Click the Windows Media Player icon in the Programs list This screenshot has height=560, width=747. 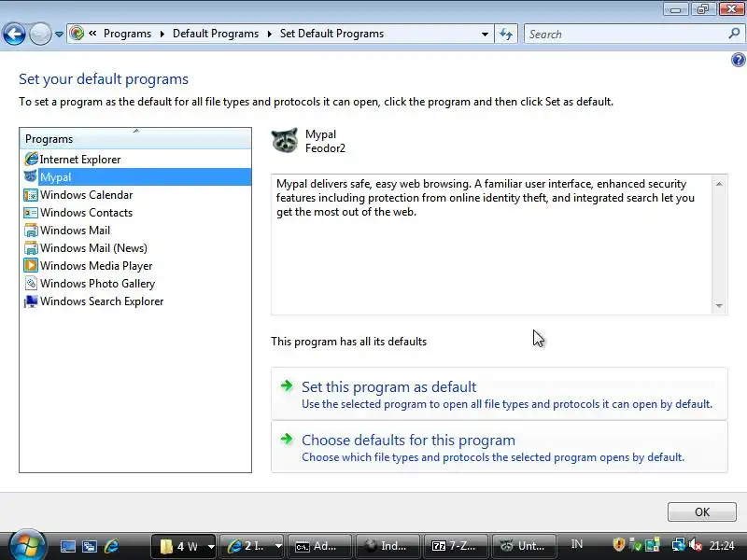[31, 266]
